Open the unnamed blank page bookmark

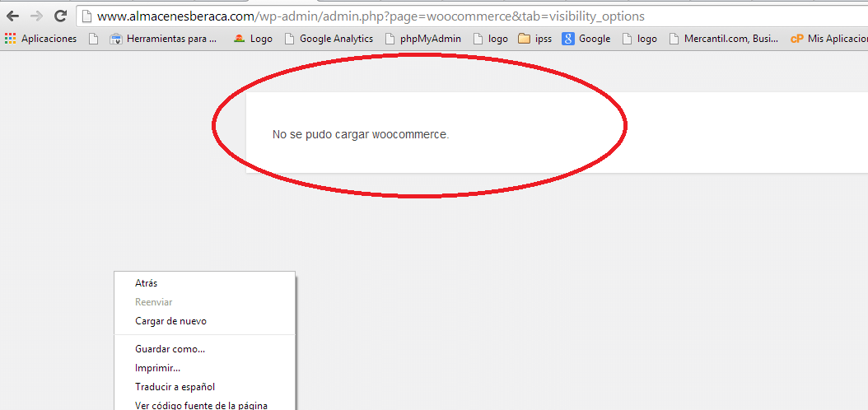(x=93, y=39)
